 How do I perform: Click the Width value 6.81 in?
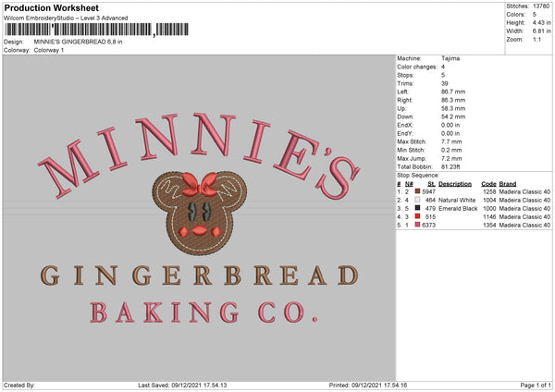coord(541,31)
